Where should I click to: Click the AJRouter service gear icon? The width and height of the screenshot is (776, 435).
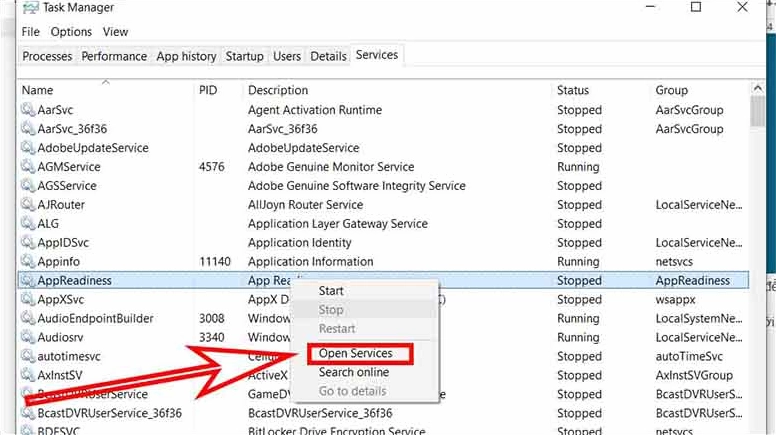click(x=28, y=204)
